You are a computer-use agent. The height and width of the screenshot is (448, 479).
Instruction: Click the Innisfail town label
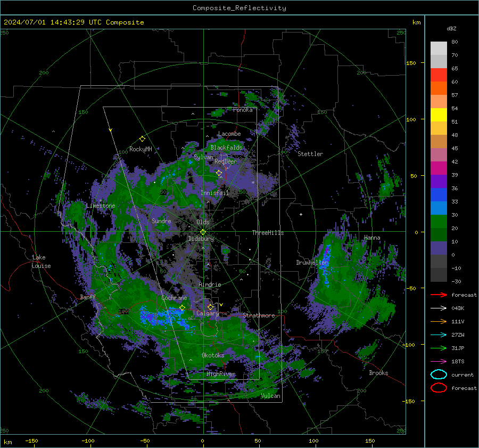(214, 193)
